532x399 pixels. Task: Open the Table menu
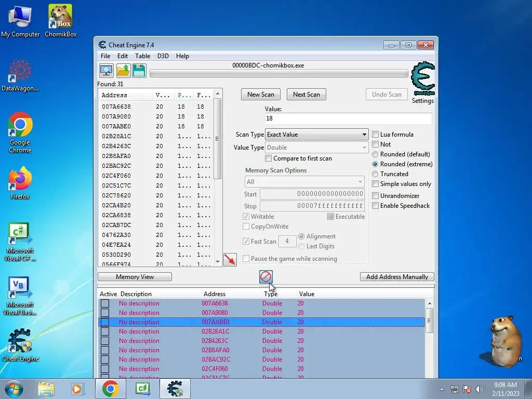pyautogui.click(x=142, y=56)
